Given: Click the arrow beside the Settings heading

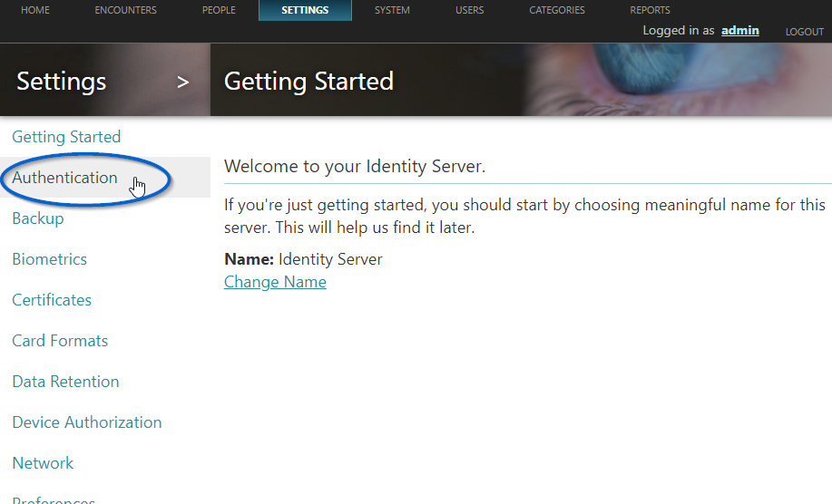Looking at the screenshot, I should coord(183,82).
